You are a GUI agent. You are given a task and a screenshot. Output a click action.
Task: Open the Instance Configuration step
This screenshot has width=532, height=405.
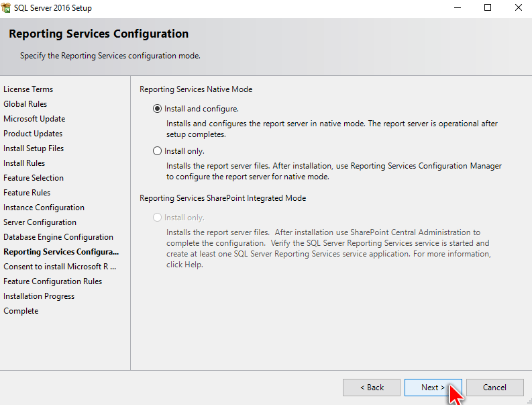pyautogui.click(x=44, y=208)
